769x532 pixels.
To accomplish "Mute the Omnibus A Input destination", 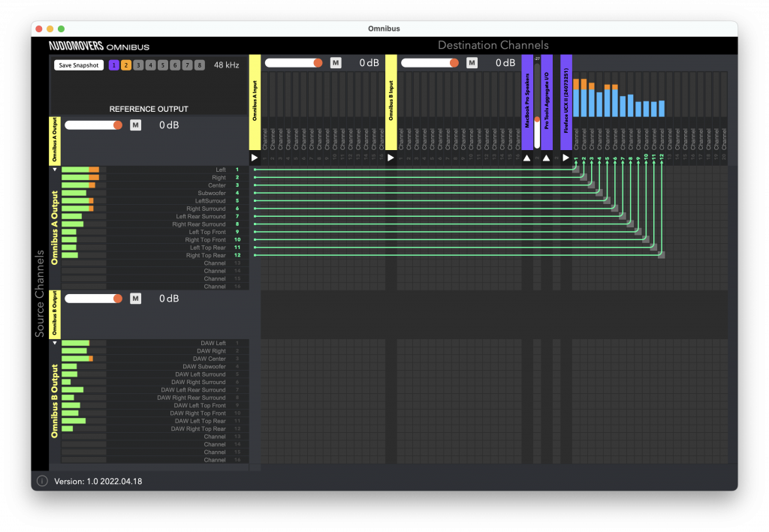I will pos(336,63).
